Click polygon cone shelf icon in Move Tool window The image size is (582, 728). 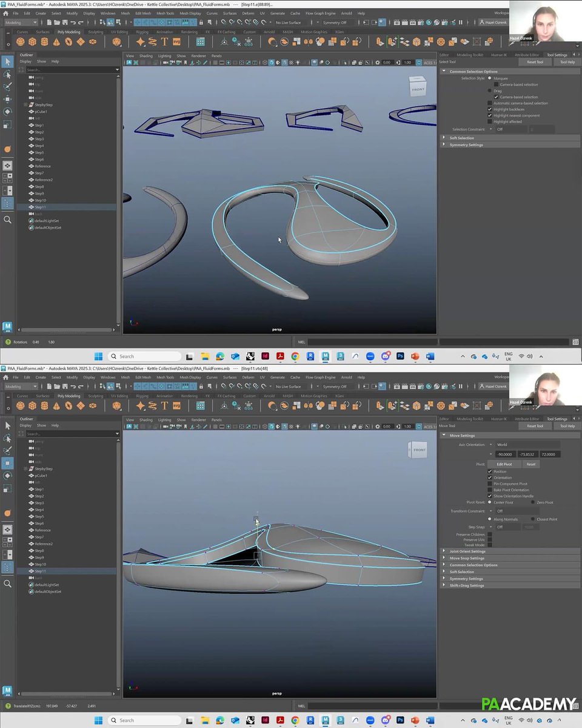tap(56, 406)
